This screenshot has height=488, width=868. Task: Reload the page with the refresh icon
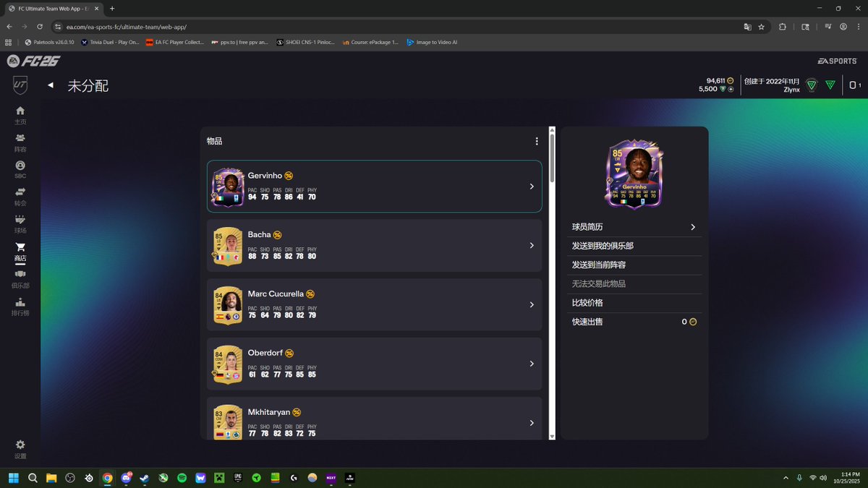[40, 27]
